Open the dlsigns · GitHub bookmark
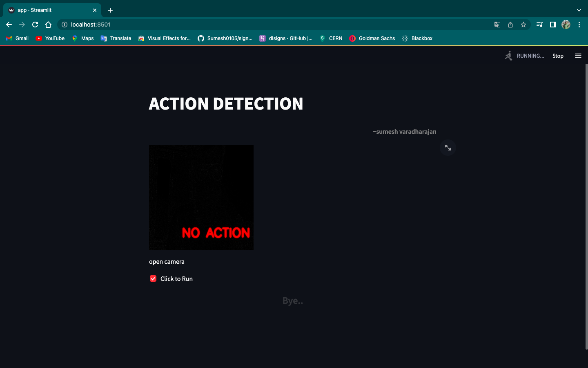Image resolution: width=588 pixels, height=368 pixels. pyautogui.click(x=286, y=38)
